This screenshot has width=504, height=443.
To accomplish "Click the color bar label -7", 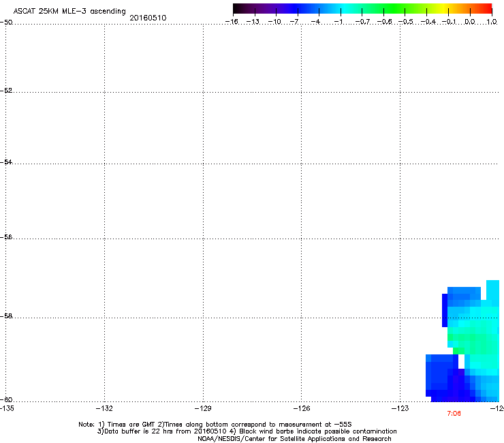I will click(x=294, y=22).
